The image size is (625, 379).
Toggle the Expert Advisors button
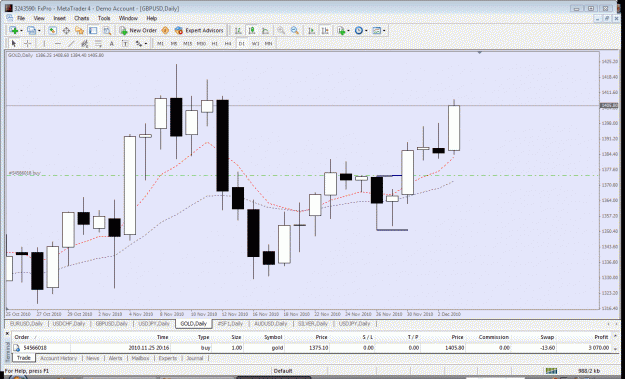(199, 30)
